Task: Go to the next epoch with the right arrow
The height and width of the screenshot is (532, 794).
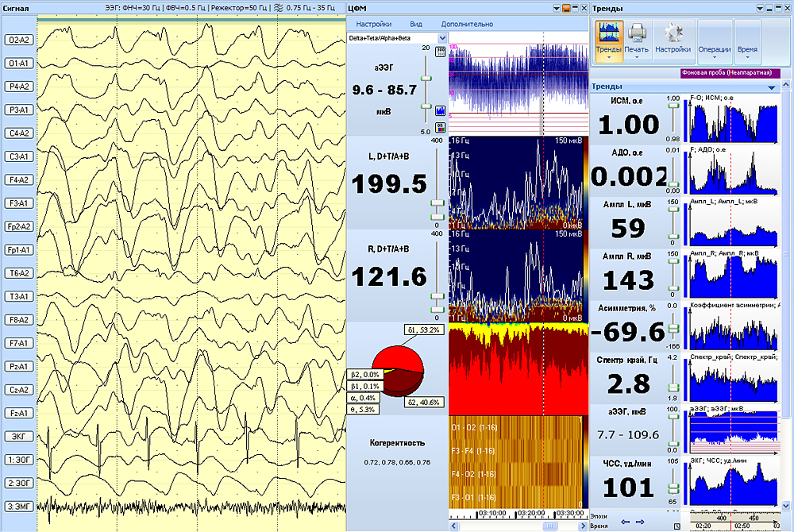Action: pyautogui.click(x=640, y=522)
